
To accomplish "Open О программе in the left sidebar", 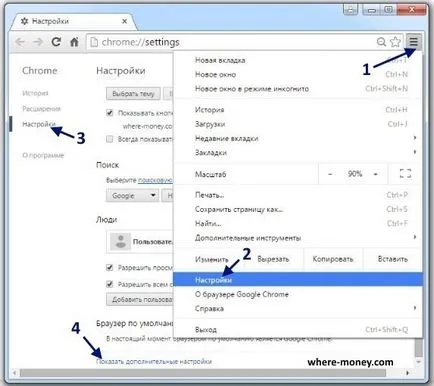I will pyautogui.click(x=43, y=155).
